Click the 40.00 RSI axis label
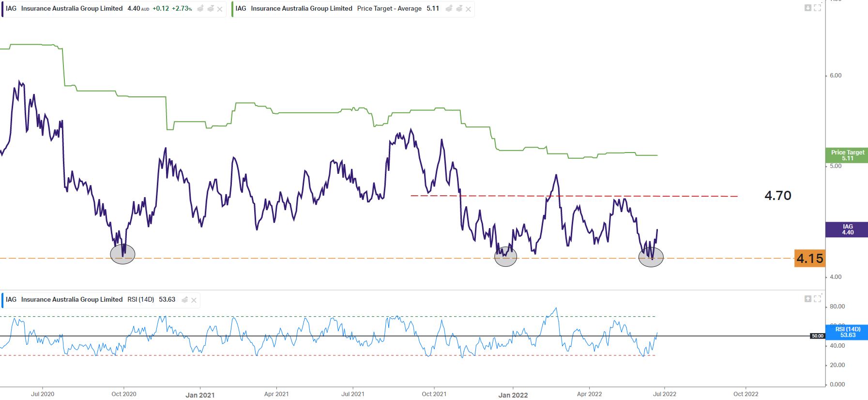Image resolution: width=868 pixels, height=400 pixels. (x=838, y=346)
